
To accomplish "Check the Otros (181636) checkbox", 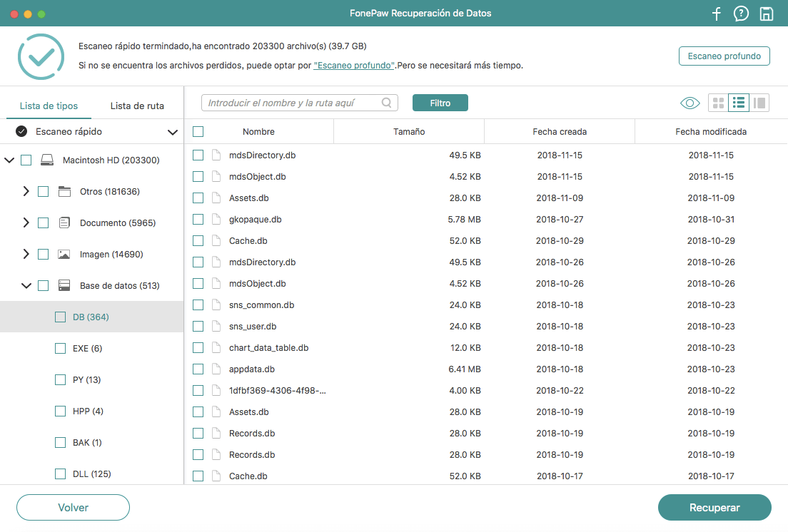I will point(44,191).
